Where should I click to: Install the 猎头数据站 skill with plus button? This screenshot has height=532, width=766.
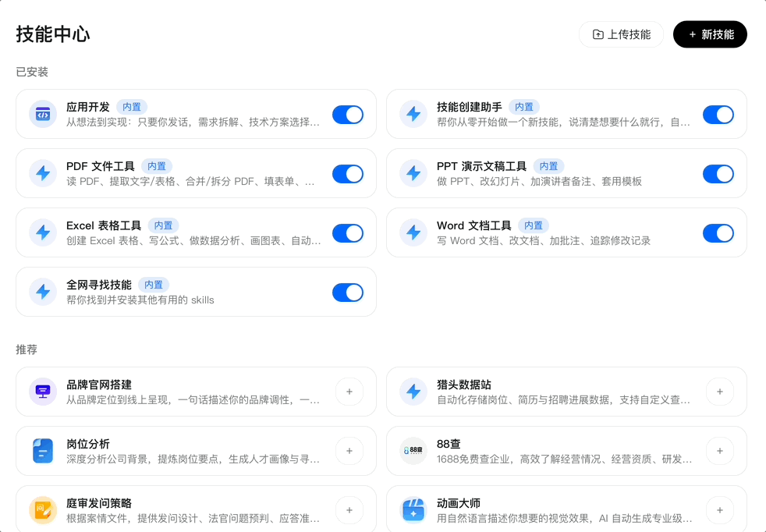tap(719, 392)
